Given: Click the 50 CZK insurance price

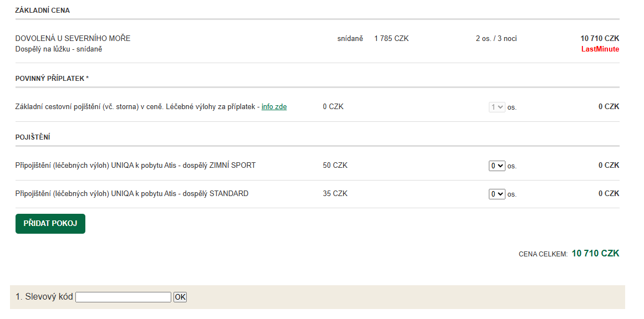Looking at the screenshot, I should coord(335,166).
